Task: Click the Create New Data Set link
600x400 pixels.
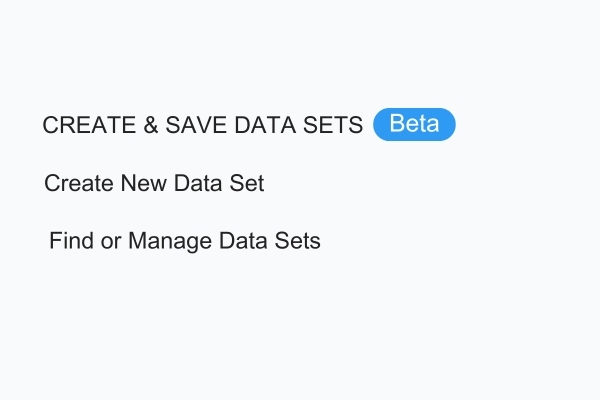Action: point(154,184)
